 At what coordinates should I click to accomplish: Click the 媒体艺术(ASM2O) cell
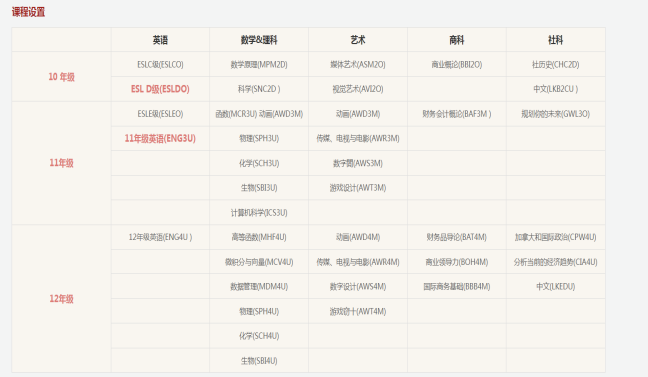point(358,64)
